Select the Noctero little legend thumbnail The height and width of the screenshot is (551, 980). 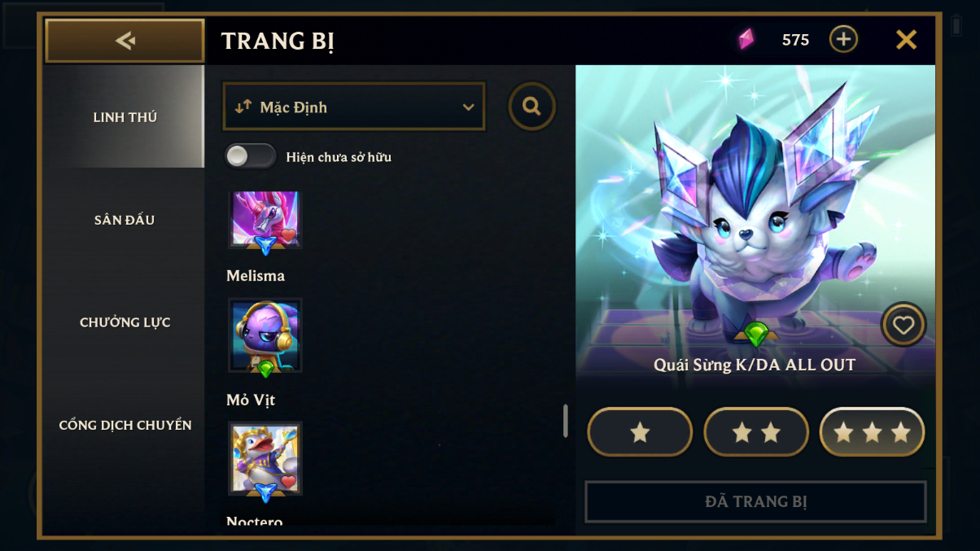pos(265,459)
